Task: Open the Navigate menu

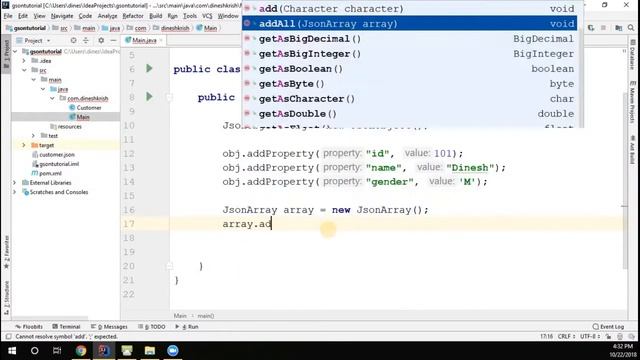Action: point(62,16)
